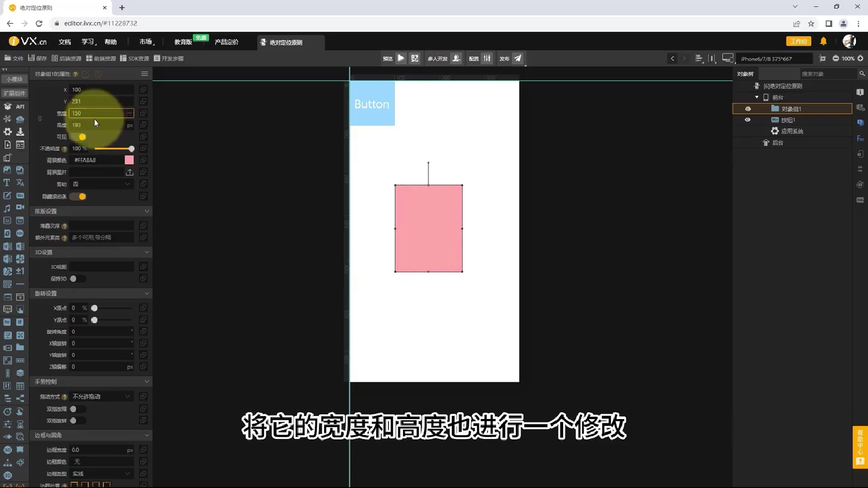868x488 pixels.
Task: Collapse the 旋转设置 section
Action: (x=147, y=293)
